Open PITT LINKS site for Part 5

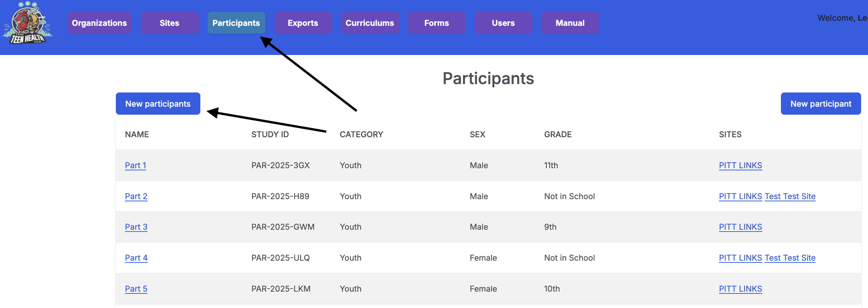741,289
